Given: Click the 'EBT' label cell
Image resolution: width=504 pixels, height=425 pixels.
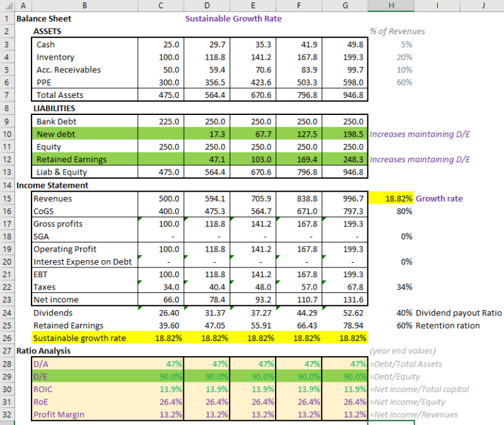Looking at the screenshot, I should pyautogui.click(x=41, y=275).
